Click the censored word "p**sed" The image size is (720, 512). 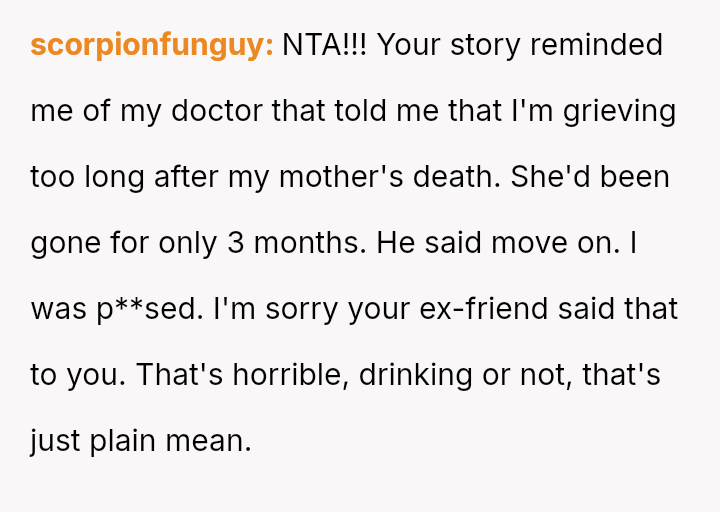(149, 309)
